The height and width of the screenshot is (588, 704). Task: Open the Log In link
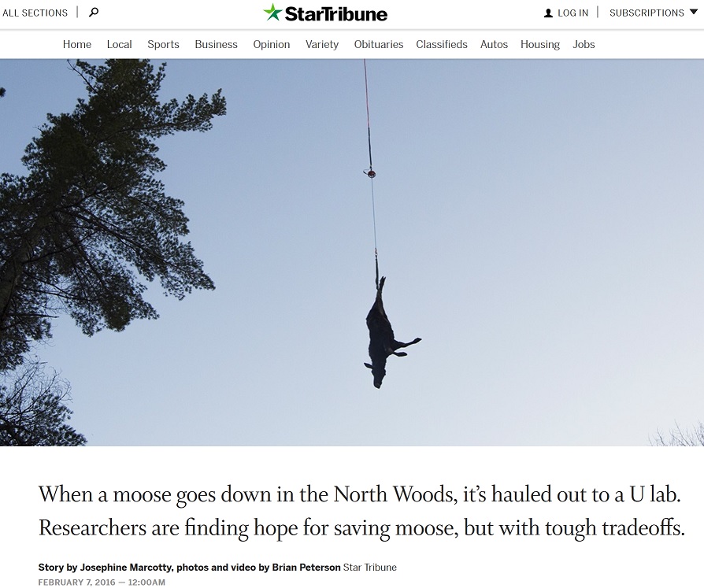click(572, 13)
